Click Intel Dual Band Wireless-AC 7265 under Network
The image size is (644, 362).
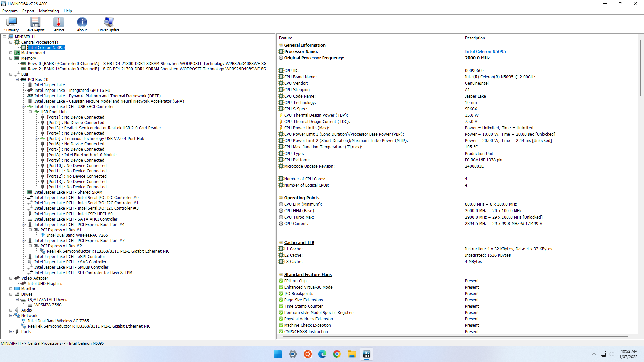pos(58,321)
